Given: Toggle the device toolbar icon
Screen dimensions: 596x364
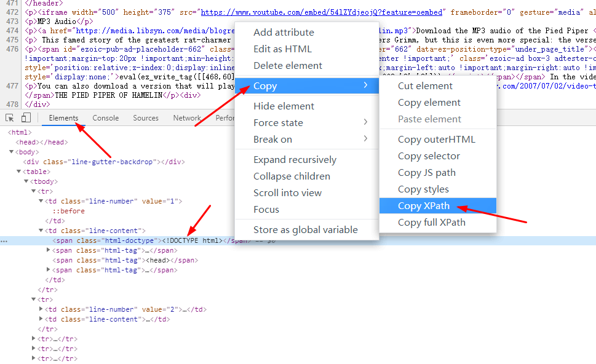Looking at the screenshot, I should 25,117.
